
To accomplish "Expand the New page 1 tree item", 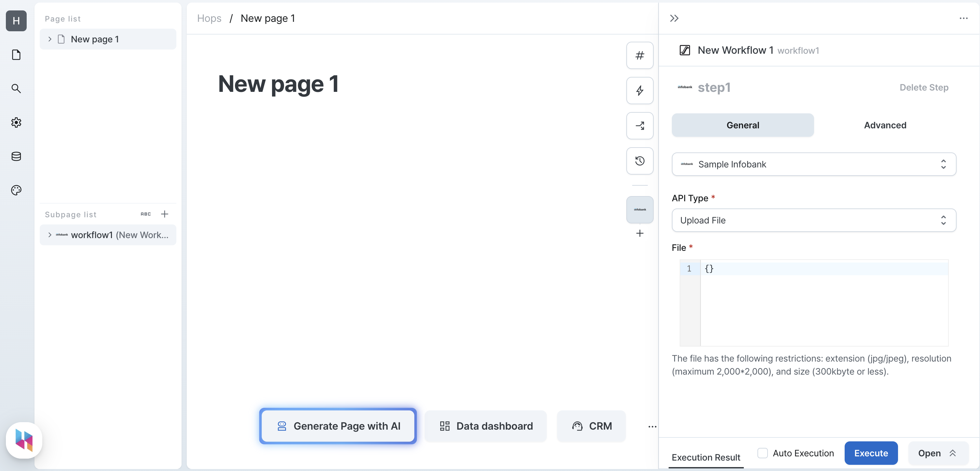I will [49, 39].
